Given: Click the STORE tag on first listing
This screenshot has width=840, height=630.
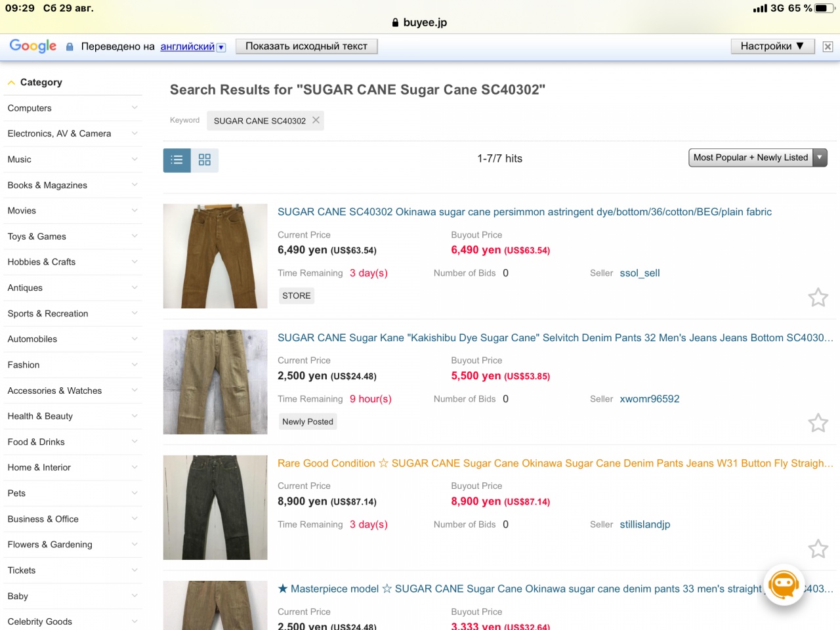Looking at the screenshot, I should coord(297,296).
